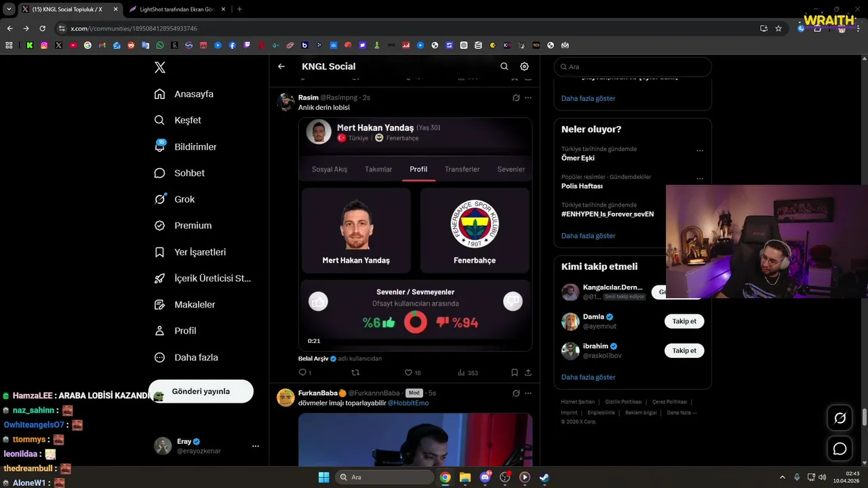Open a new browser tab
This screenshot has width=868, height=488.
(x=239, y=9)
